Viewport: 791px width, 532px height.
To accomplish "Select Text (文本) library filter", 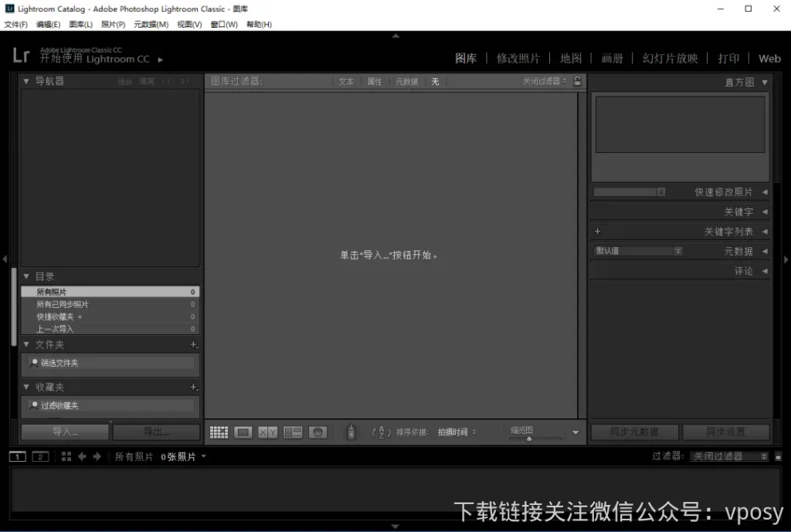I will (346, 81).
